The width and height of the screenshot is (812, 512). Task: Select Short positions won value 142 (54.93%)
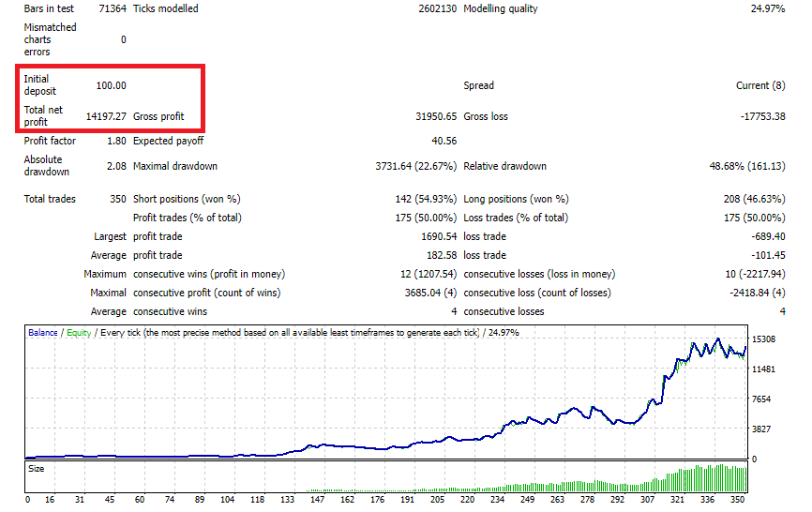[x=426, y=199]
